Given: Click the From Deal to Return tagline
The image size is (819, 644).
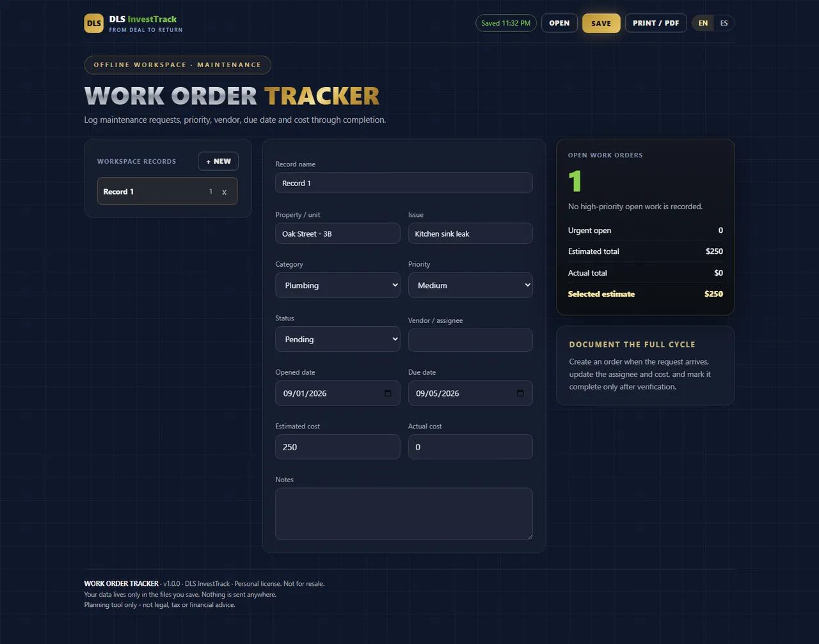Looking at the screenshot, I should tap(146, 30).
